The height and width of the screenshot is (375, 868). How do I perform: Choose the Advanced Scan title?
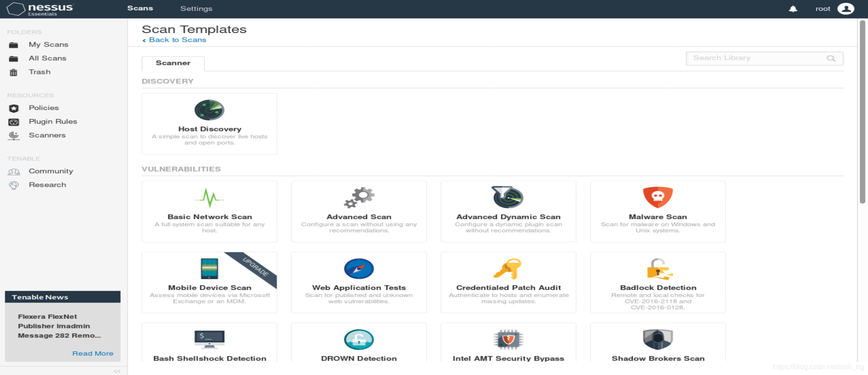click(359, 217)
